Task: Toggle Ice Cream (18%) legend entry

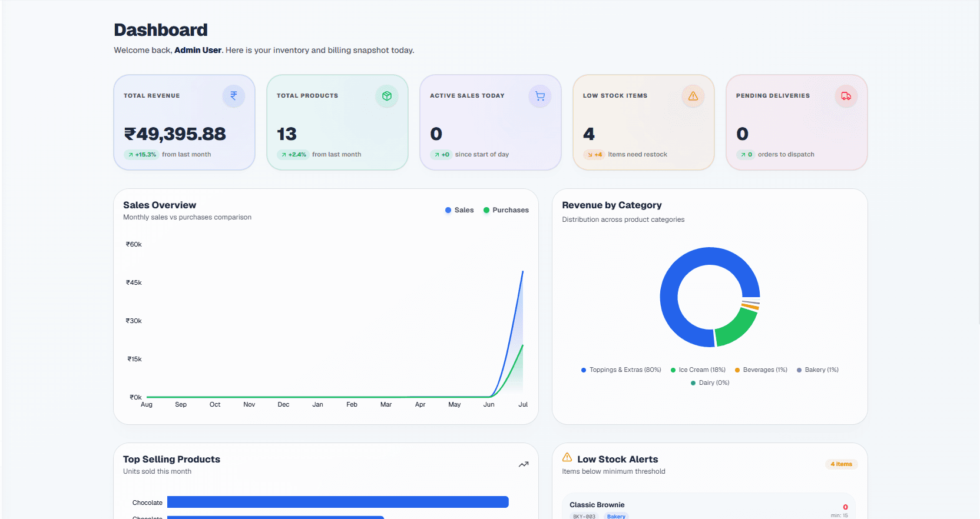Action: tap(698, 370)
